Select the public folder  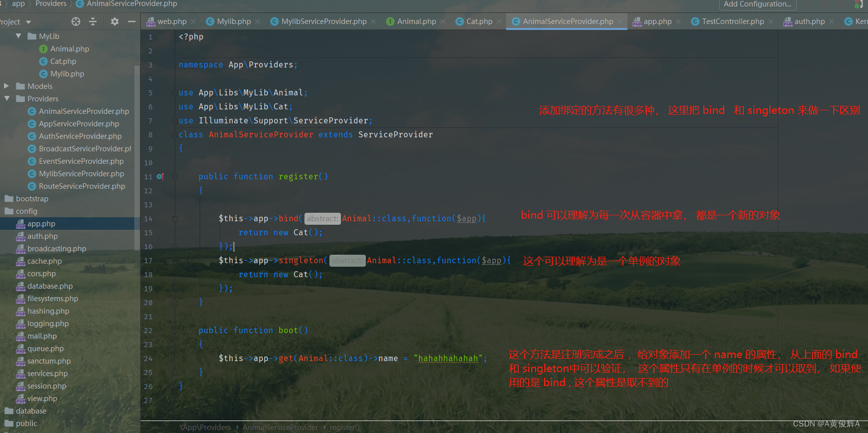pos(26,424)
